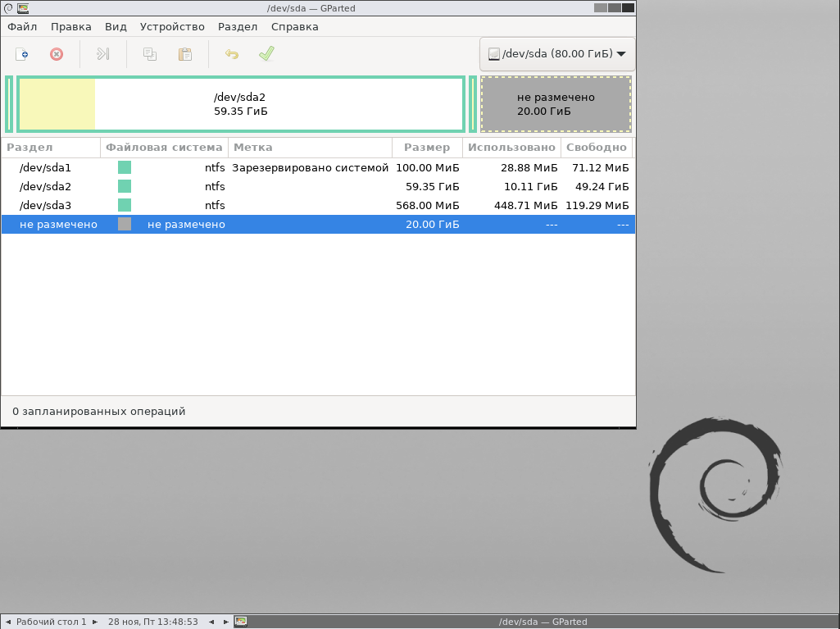This screenshot has height=629, width=840.
Task: Select the /dev/sda3 partition row
Action: [46, 205]
